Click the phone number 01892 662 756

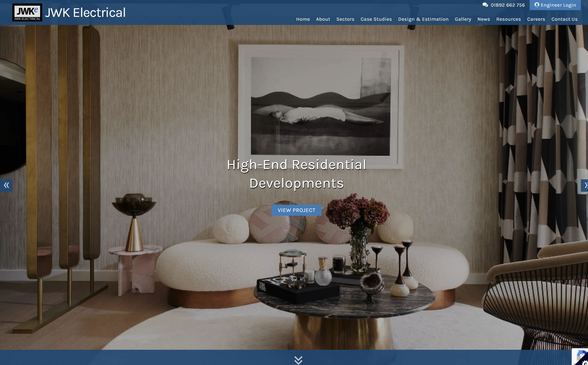click(508, 5)
